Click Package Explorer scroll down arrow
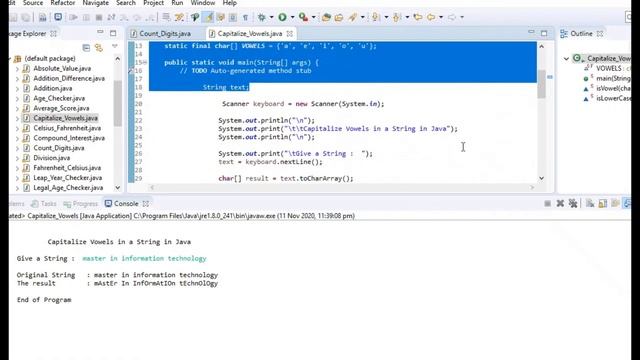The image size is (640, 360). (x=118, y=188)
